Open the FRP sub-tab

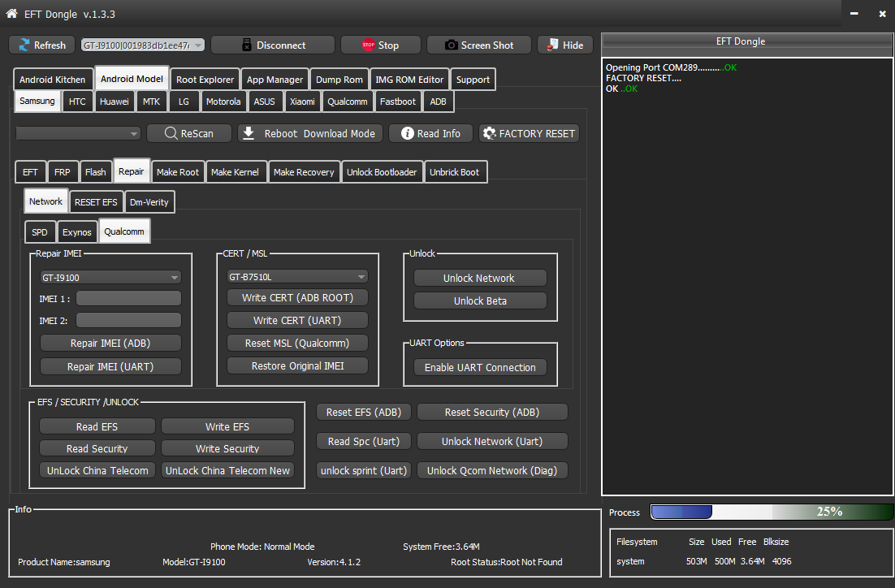pos(63,172)
